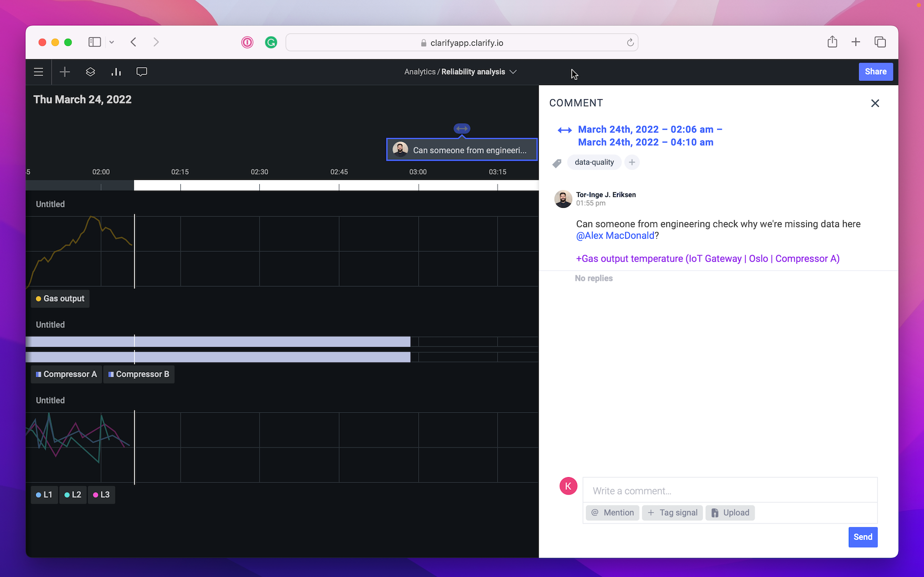The width and height of the screenshot is (924, 577).
Task: Reload the page using refresh icon
Action: (630, 43)
